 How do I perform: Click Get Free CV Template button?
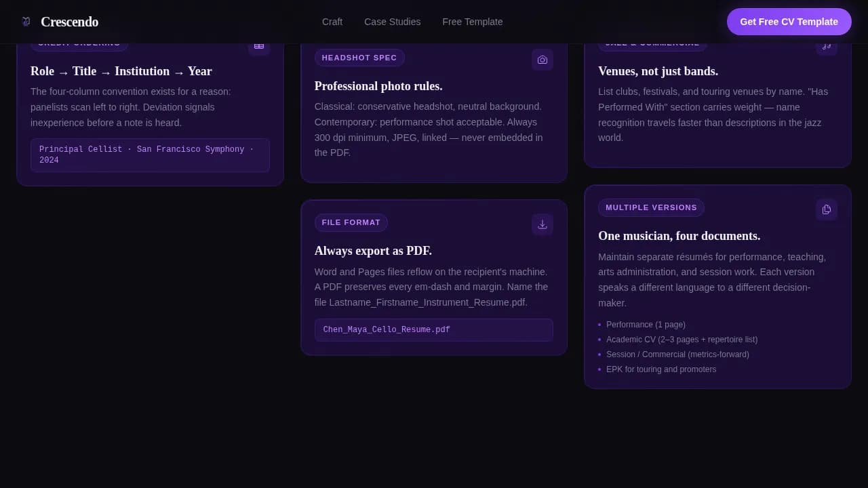pos(789,22)
